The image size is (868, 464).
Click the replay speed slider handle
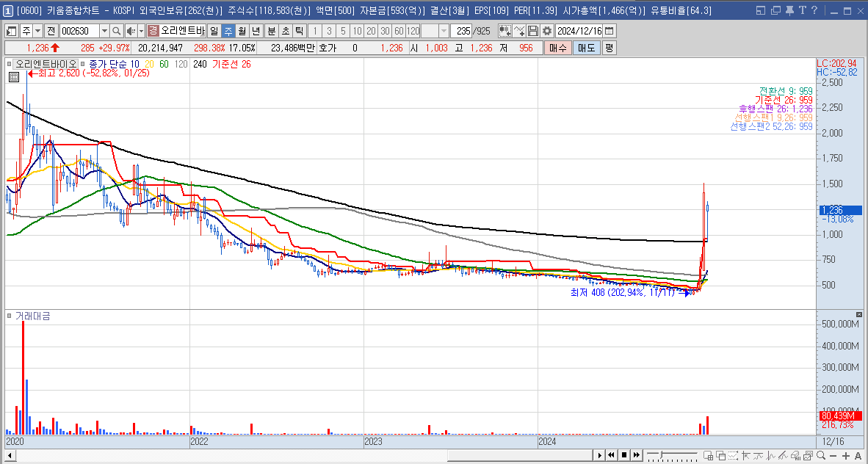pos(661,454)
